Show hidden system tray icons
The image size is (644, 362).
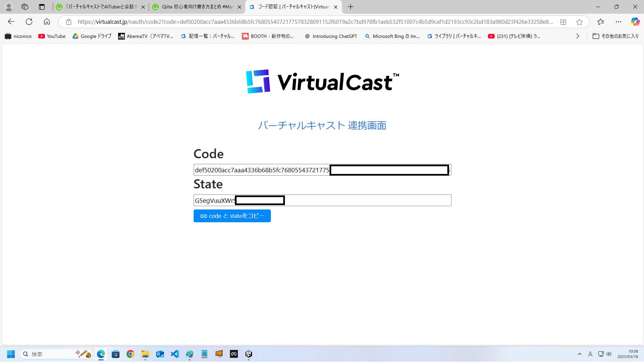[580, 354]
